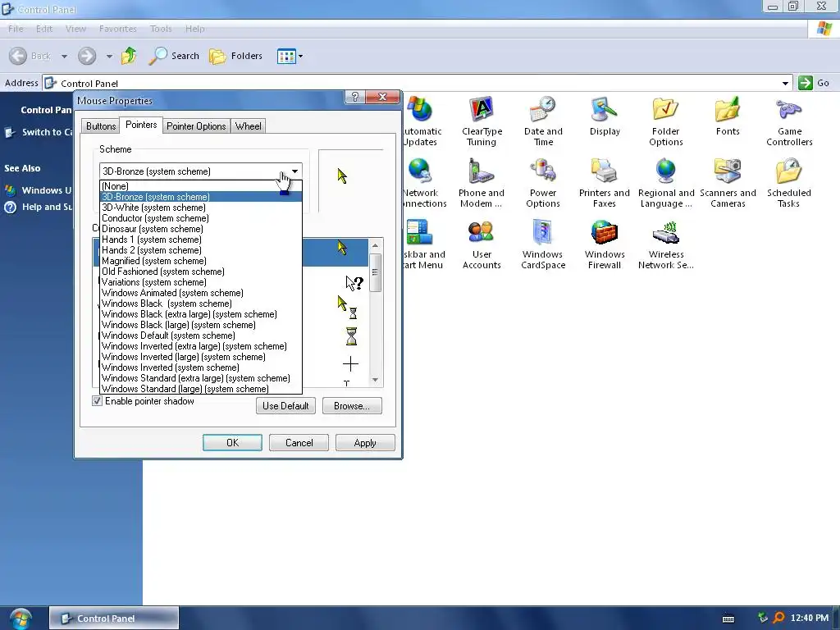Click the Start orb on taskbar
Viewport: 840px width, 630px height.
click(20, 619)
